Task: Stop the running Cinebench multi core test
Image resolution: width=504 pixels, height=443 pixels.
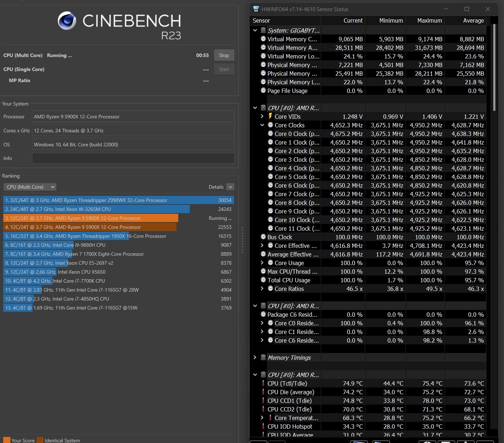Action: pyautogui.click(x=224, y=55)
